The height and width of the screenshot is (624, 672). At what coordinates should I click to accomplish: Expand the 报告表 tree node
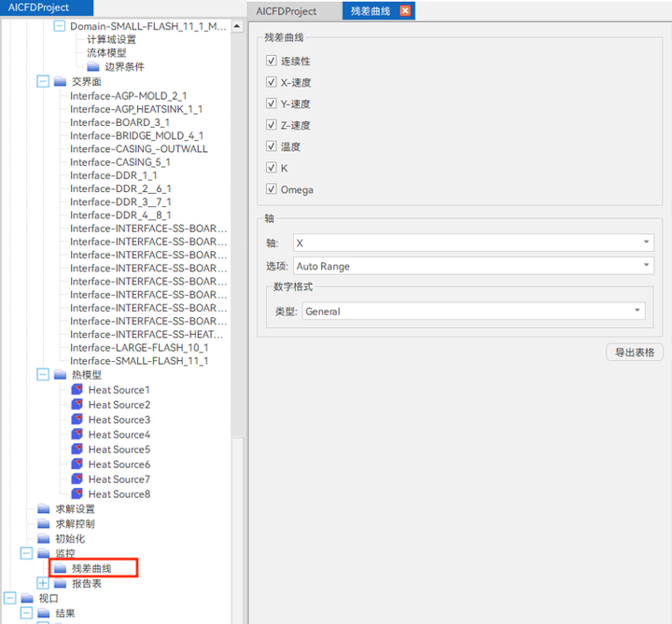click(43, 583)
